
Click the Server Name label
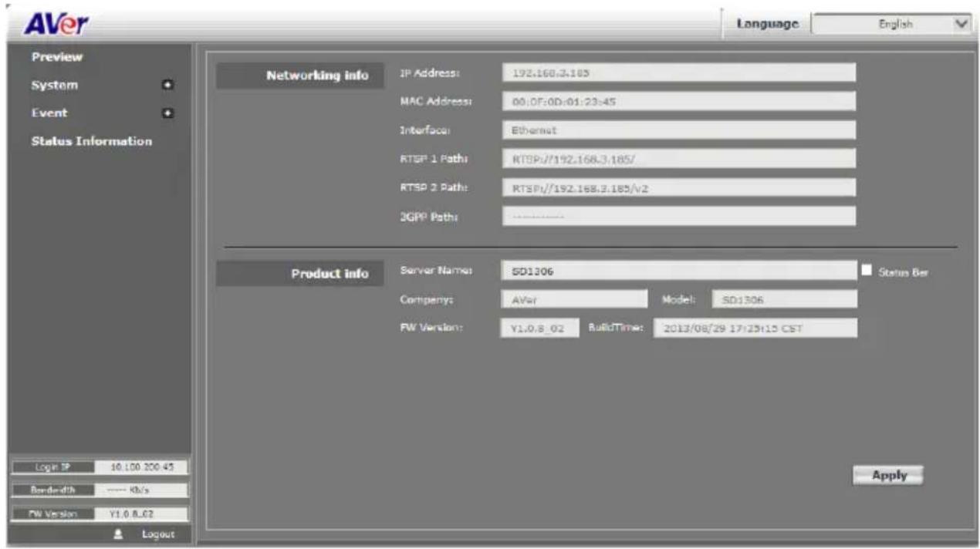(x=437, y=271)
